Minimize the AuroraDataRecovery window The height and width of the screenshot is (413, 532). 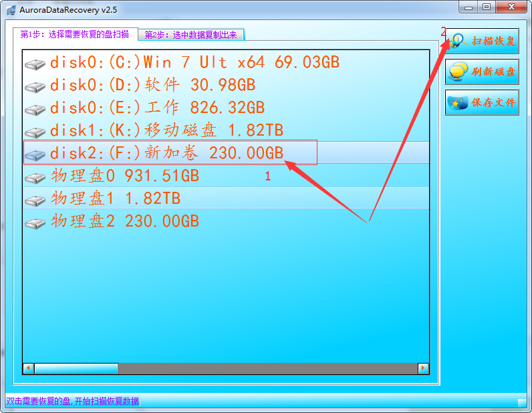(x=469, y=7)
